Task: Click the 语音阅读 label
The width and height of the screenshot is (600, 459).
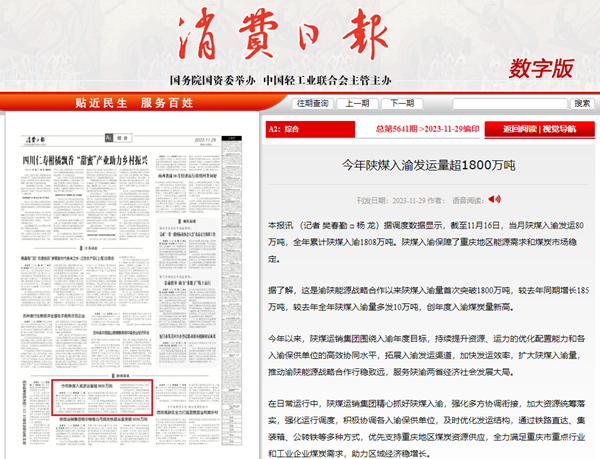Action: point(468,200)
